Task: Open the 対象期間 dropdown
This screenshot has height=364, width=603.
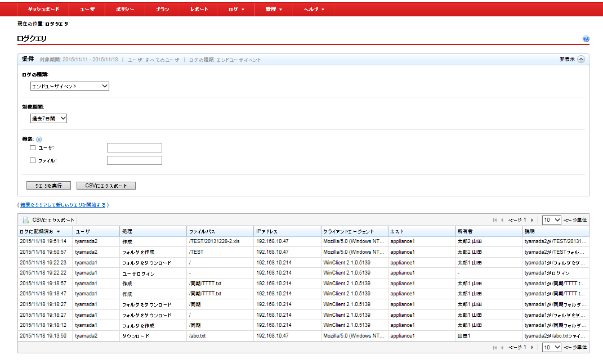Action: pos(48,119)
